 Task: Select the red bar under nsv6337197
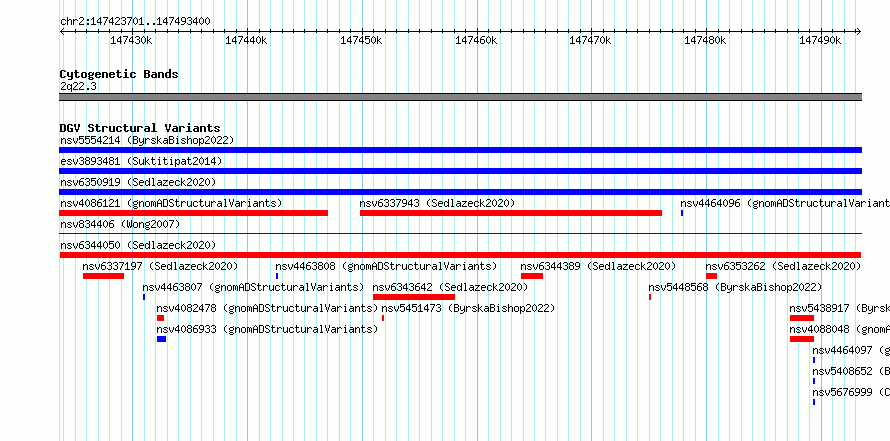(x=103, y=276)
